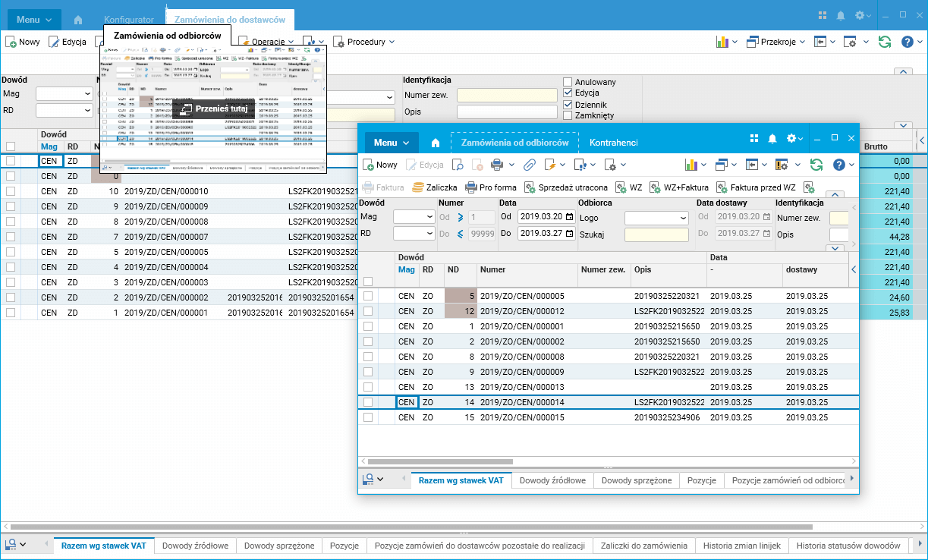Click the Nowy button in main toolbar
928x560 pixels.
tap(23, 42)
